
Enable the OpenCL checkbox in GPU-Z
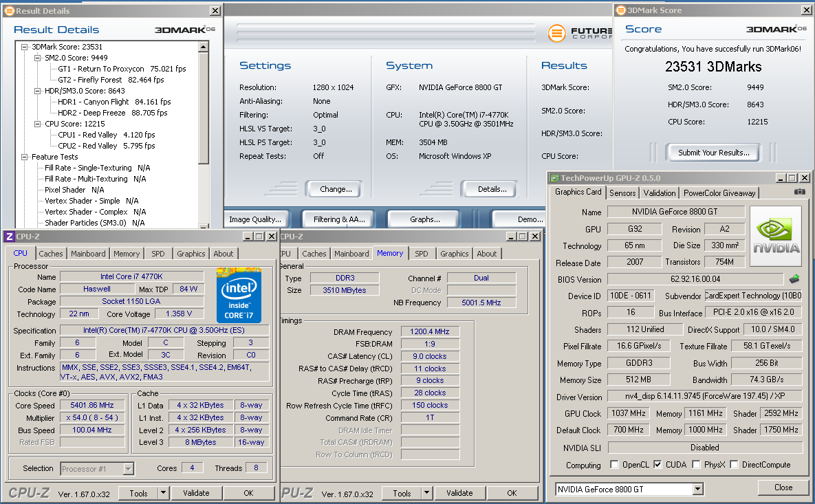[614, 464]
